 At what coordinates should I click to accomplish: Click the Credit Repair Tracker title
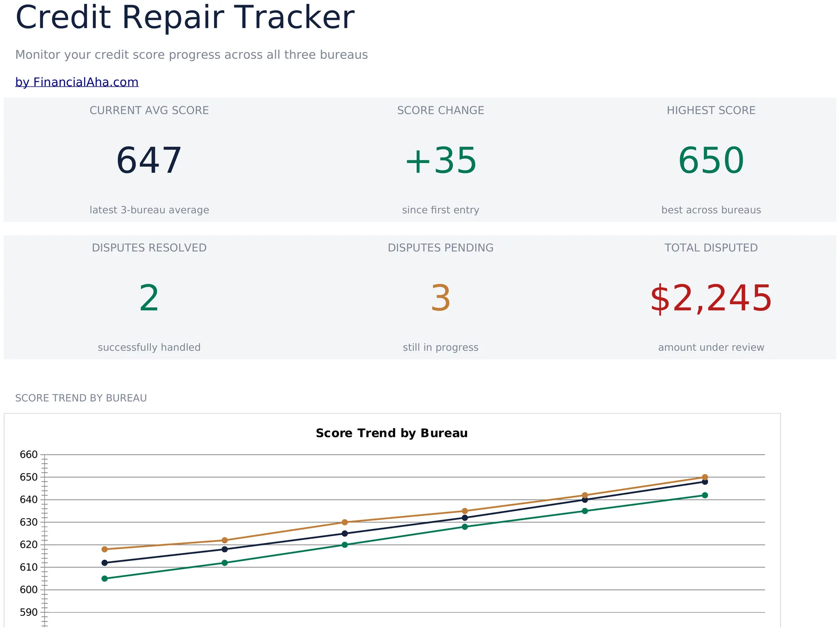tap(185, 18)
